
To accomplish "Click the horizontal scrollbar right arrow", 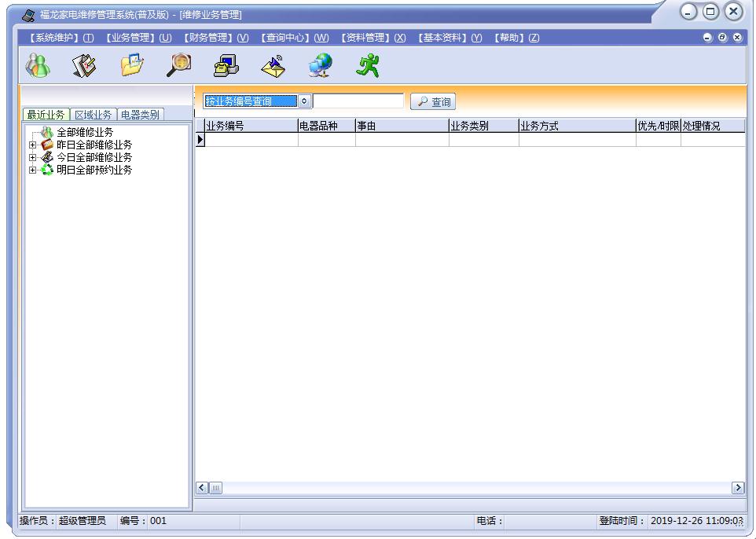I will click(x=738, y=488).
